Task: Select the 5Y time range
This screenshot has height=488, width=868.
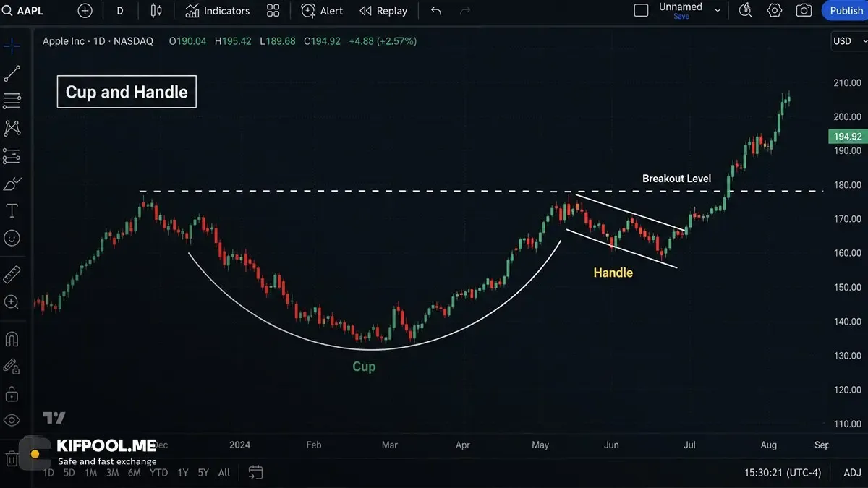Action: (203, 473)
